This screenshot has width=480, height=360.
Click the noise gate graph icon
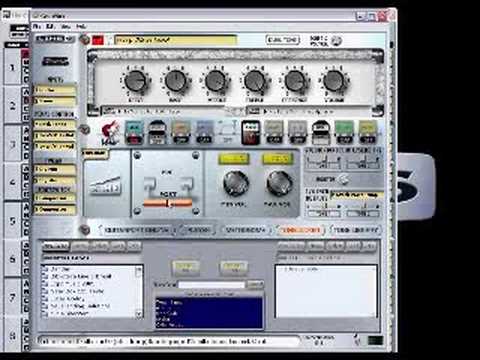click(105, 186)
